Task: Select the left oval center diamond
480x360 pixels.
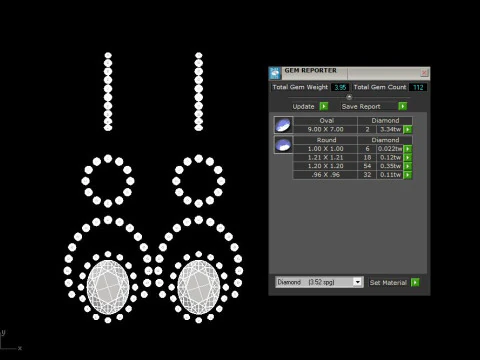Action: (108, 287)
